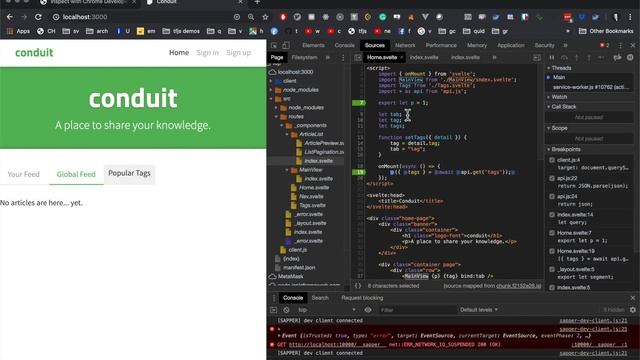Open DevTools three-dot customize menu
The image size is (640, 360).
coord(620,45)
